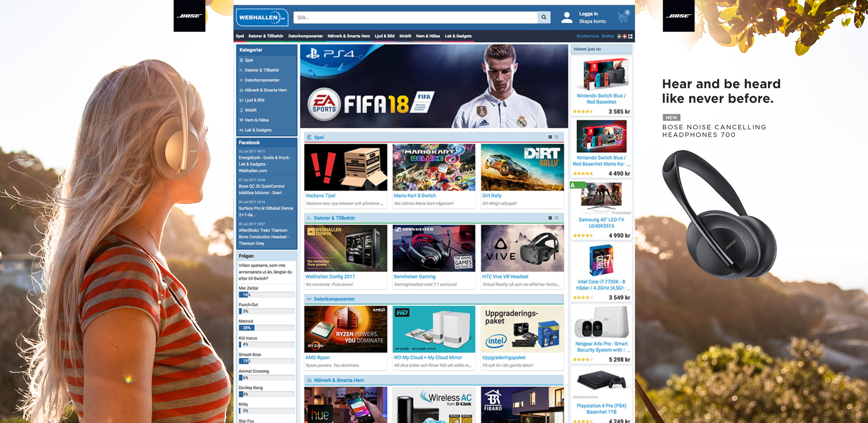Open Lek & Gadgets in top navigation

click(458, 36)
